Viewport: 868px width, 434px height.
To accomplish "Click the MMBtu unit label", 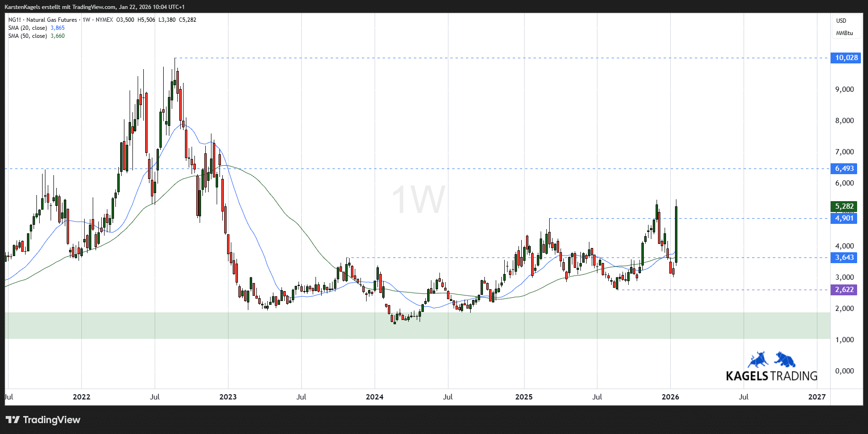I will pos(844,33).
